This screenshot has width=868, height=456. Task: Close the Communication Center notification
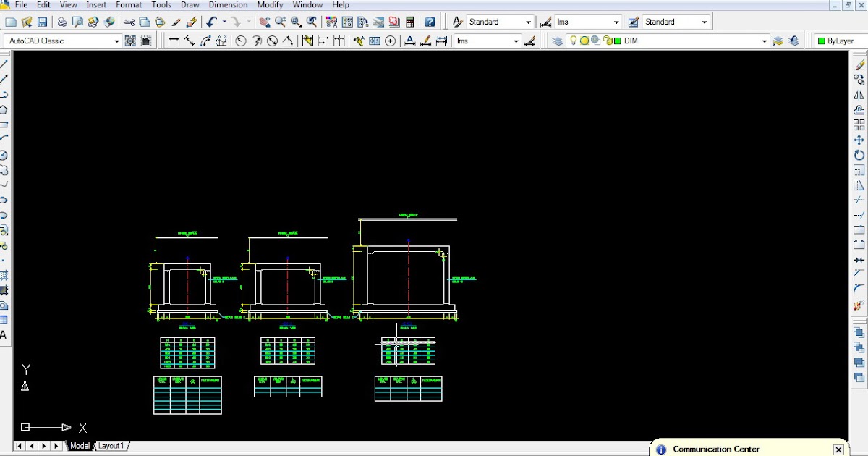click(838, 449)
